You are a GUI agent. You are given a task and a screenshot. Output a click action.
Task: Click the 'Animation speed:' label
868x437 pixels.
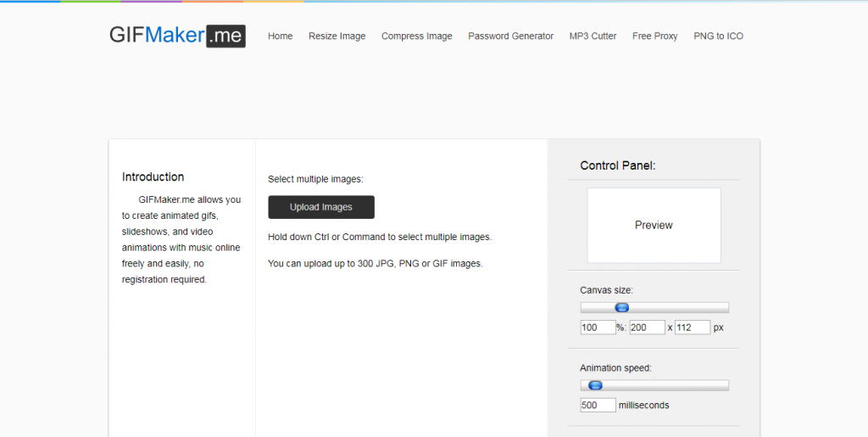coord(615,367)
